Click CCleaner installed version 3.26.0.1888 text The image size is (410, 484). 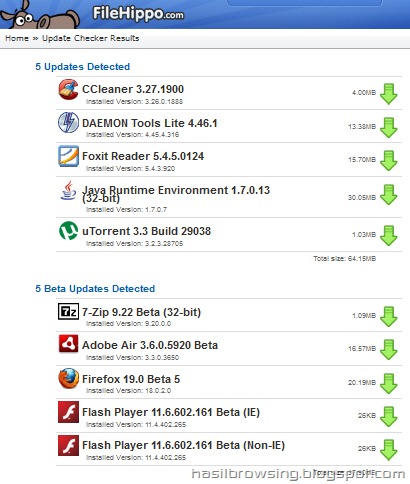coord(134,101)
